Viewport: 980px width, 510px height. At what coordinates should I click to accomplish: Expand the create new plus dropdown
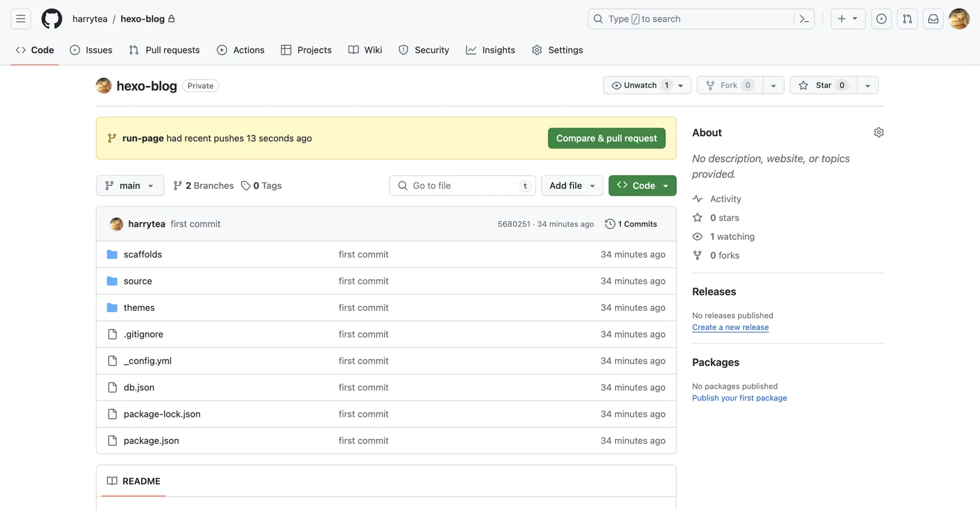click(x=848, y=19)
